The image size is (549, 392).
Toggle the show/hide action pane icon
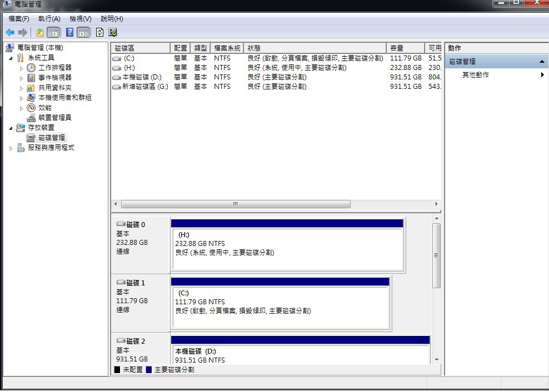pos(83,33)
